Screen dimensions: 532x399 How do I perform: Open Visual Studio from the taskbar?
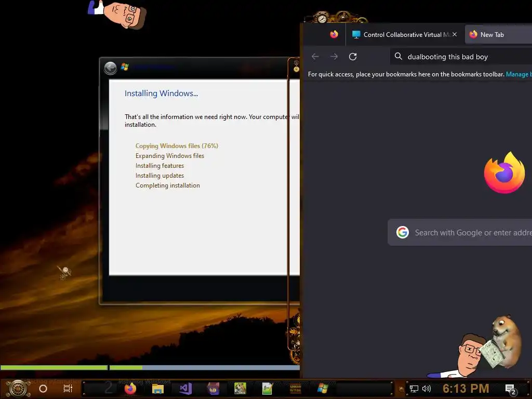tap(185, 389)
